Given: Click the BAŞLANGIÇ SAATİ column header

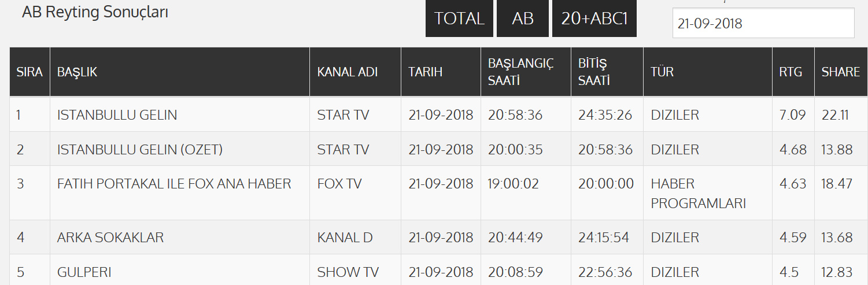Looking at the screenshot, I should (x=520, y=72).
